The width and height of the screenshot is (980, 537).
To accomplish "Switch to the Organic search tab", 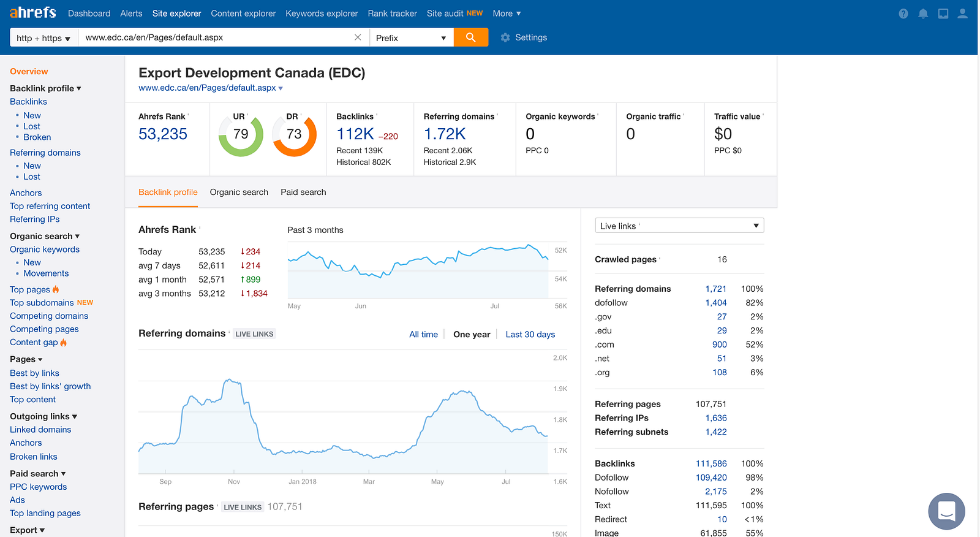I will 239,192.
